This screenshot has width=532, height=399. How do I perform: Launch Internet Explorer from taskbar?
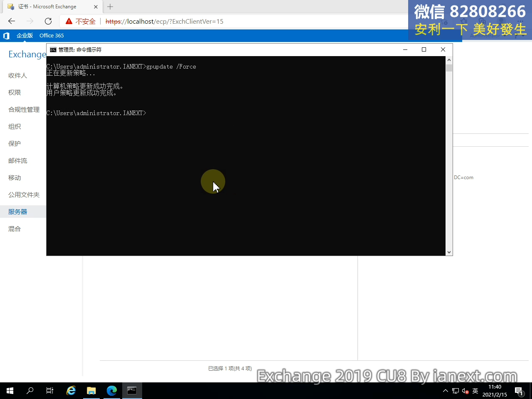click(x=71, y=391)
